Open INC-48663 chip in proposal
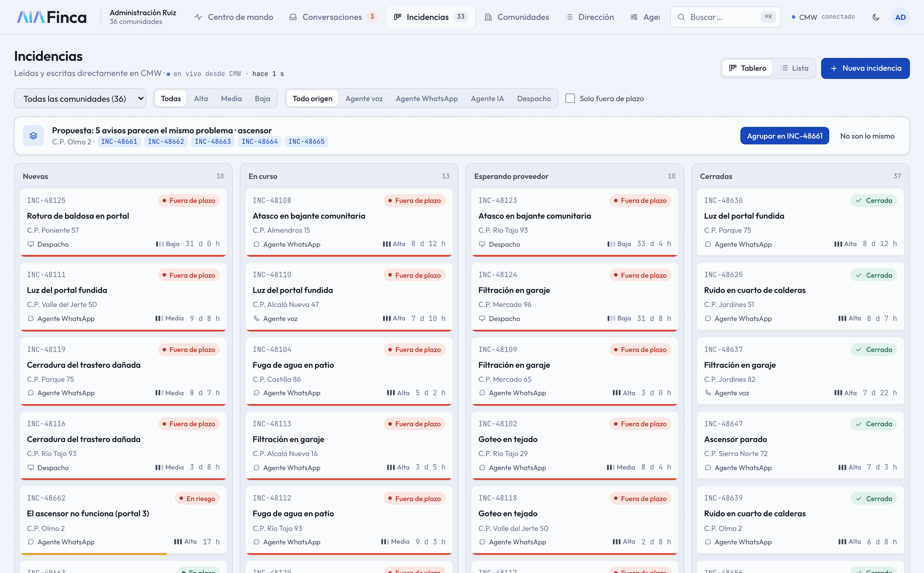The height and width of the screenshot is (573, 924). (213, 142)
